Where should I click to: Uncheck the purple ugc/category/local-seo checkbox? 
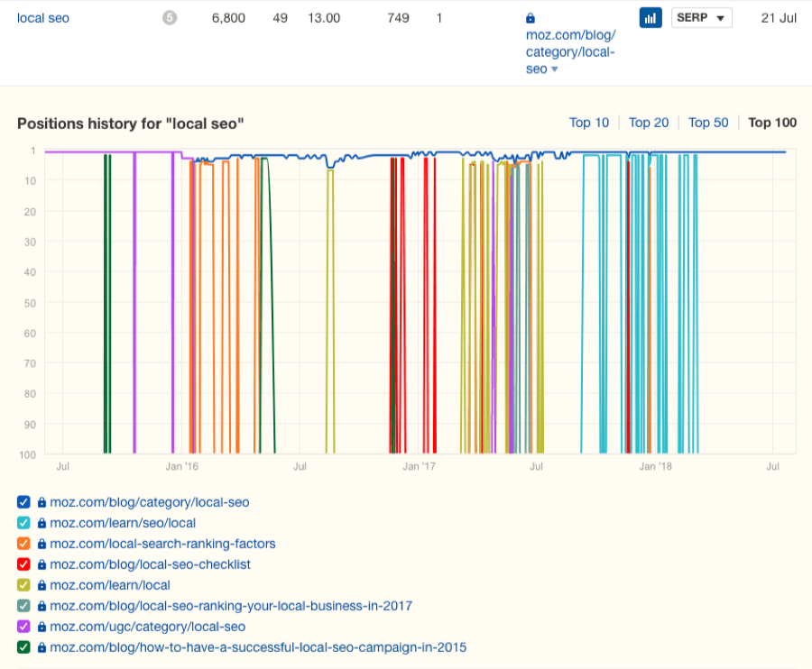tap(23, 626)
